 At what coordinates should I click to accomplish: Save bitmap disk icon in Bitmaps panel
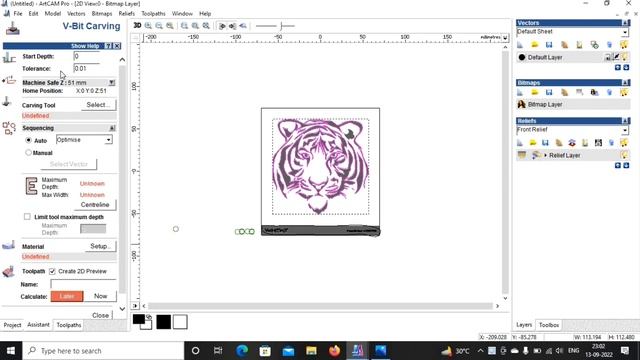tap(549, 93)
